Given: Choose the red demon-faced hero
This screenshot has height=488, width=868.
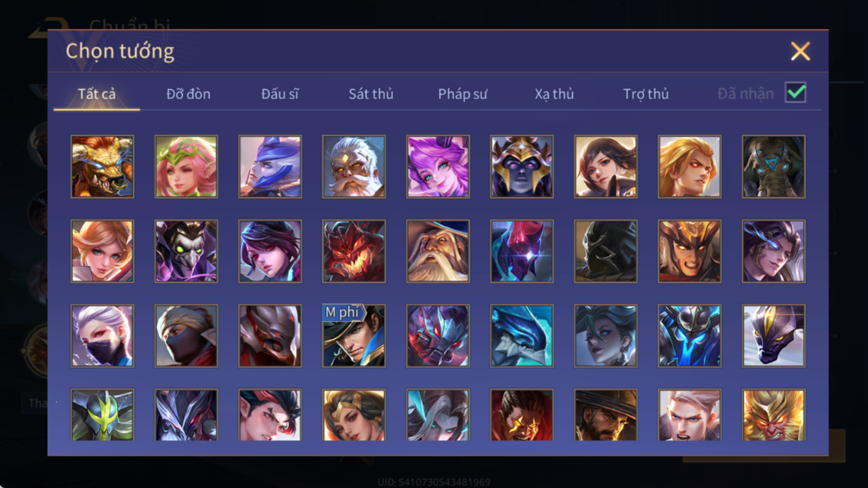Looking at the screenshot, I should (x=354, y=251).
